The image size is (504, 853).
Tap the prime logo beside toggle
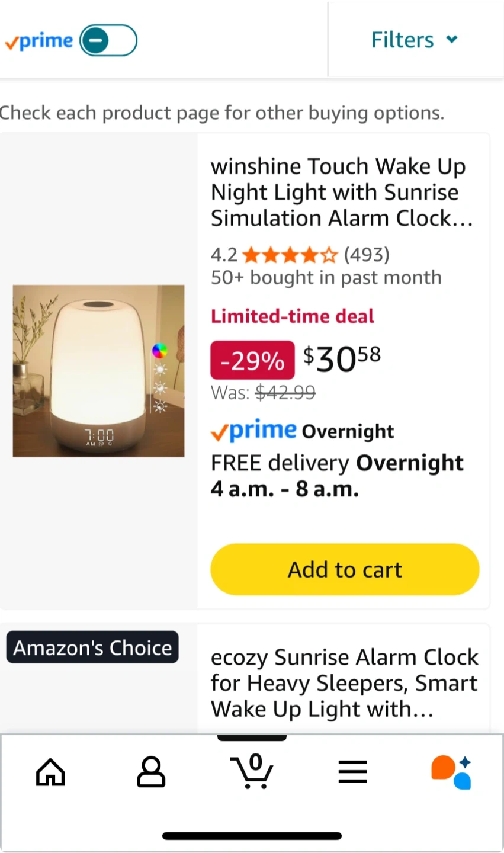(39, 41)
